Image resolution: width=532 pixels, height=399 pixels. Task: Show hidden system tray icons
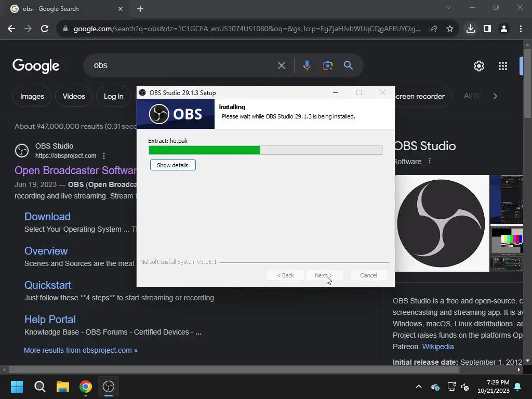(419, 387)
